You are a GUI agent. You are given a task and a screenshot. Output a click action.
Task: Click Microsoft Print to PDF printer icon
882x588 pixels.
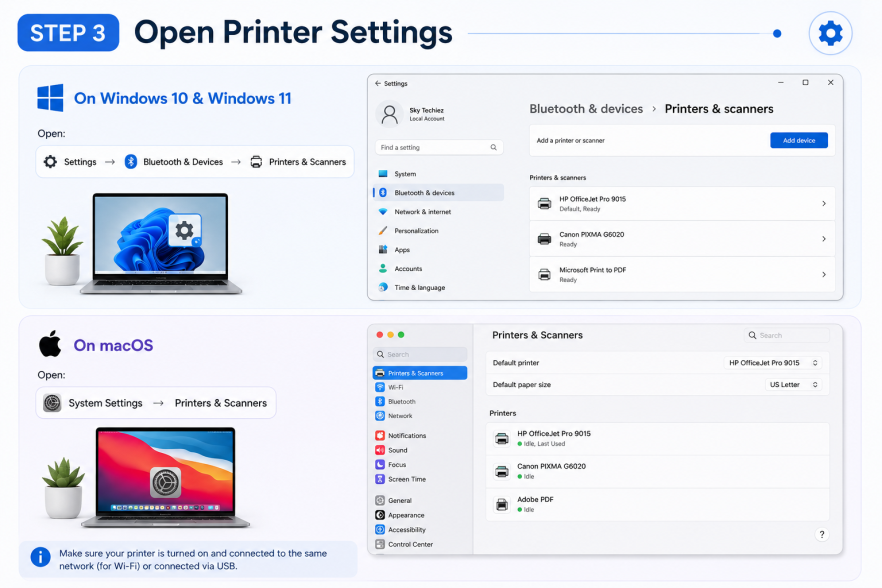[x=544, y=275]
